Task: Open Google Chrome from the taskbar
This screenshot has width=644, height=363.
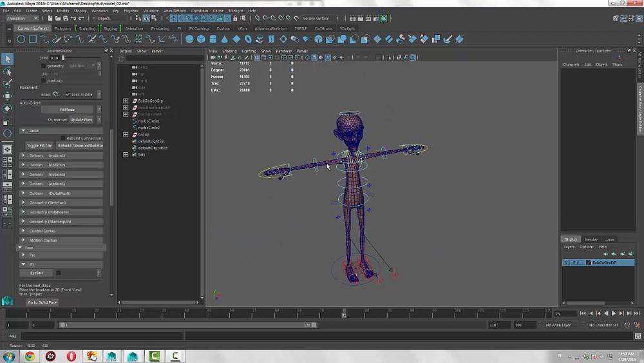Action: [x=30, y=356]
